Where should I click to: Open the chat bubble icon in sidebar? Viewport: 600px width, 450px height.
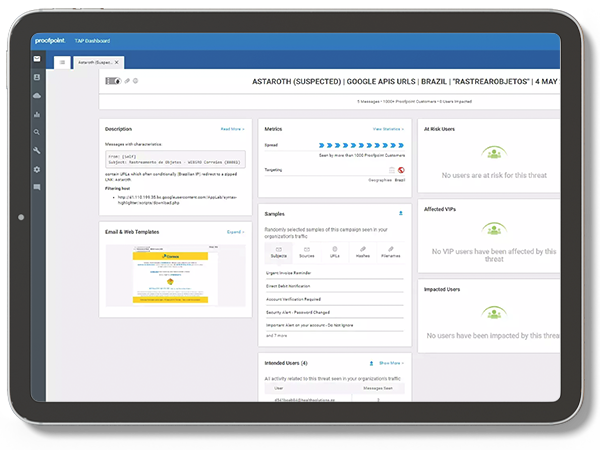[37, 187]
